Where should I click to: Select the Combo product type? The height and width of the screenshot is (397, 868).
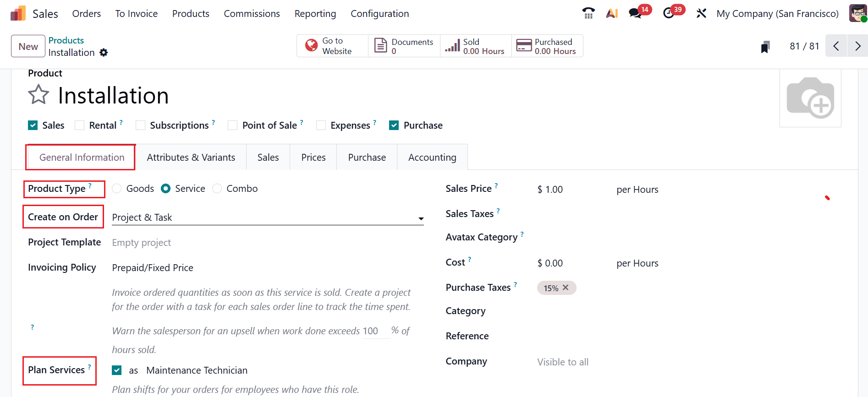tap(217, 189)
